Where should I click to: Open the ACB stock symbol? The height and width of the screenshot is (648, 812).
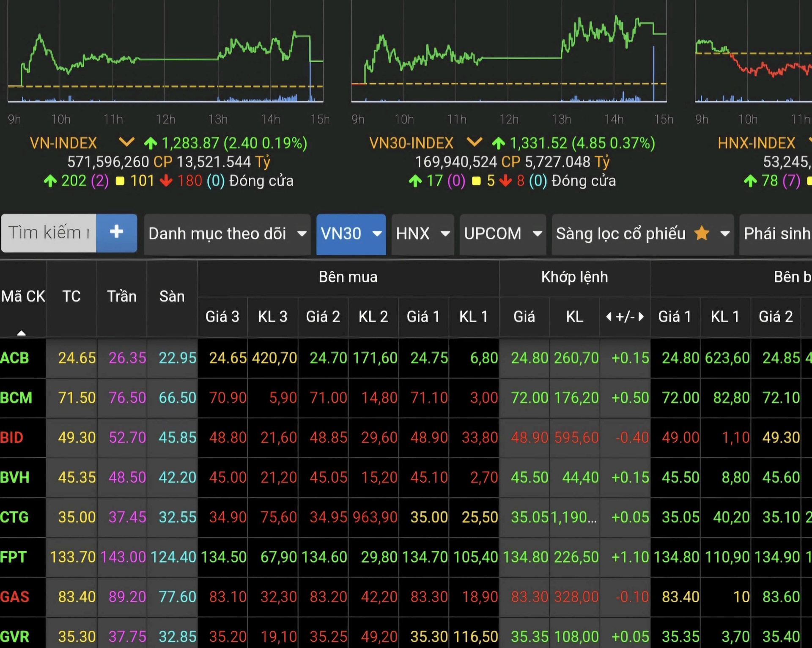pyautogui.click(x=14, y=358)
